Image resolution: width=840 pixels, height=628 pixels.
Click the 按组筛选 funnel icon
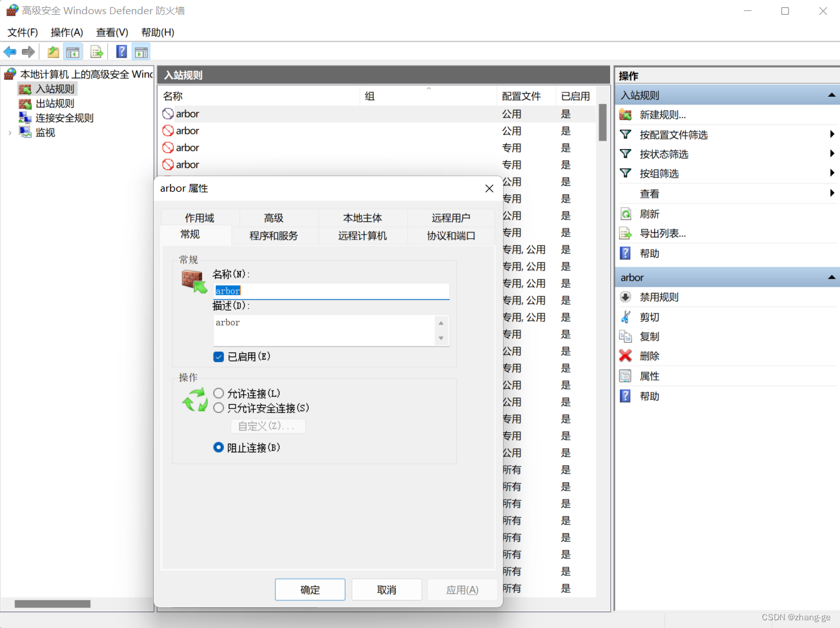pyautogui.click(x=625, y=173)
